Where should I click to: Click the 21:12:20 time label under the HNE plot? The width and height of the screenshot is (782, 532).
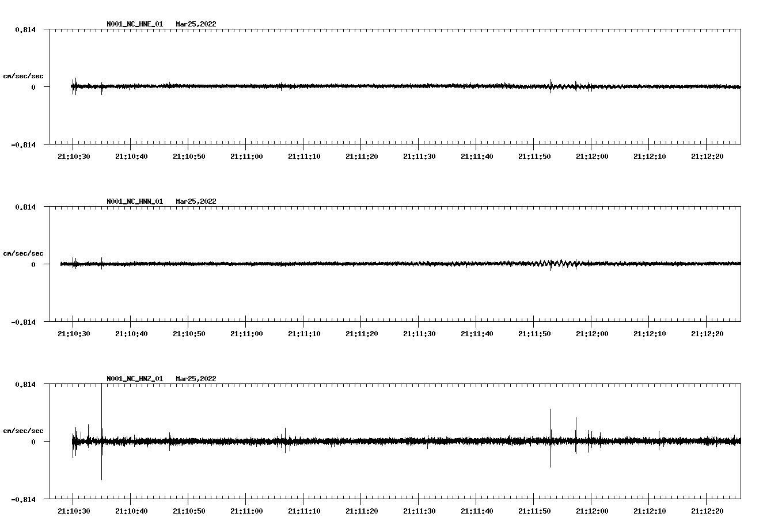coord(707,157)
